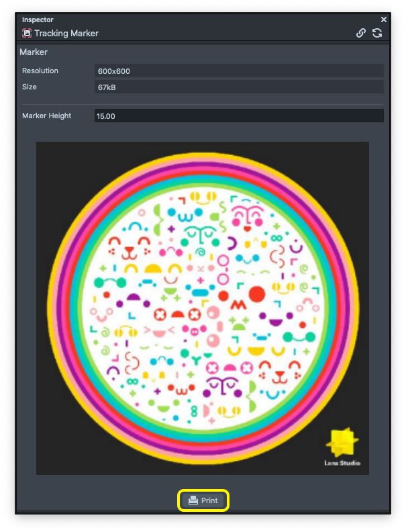Click the Resolution field showing 600x600
Screen dimensions: 406x532
pos(239,71)
